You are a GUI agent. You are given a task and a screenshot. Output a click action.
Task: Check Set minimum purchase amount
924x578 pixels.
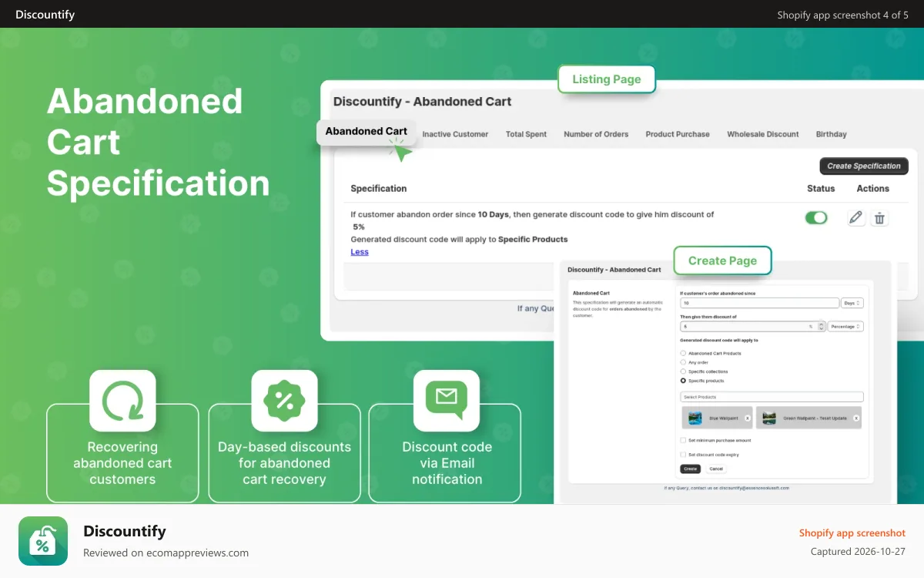[683, 440]
